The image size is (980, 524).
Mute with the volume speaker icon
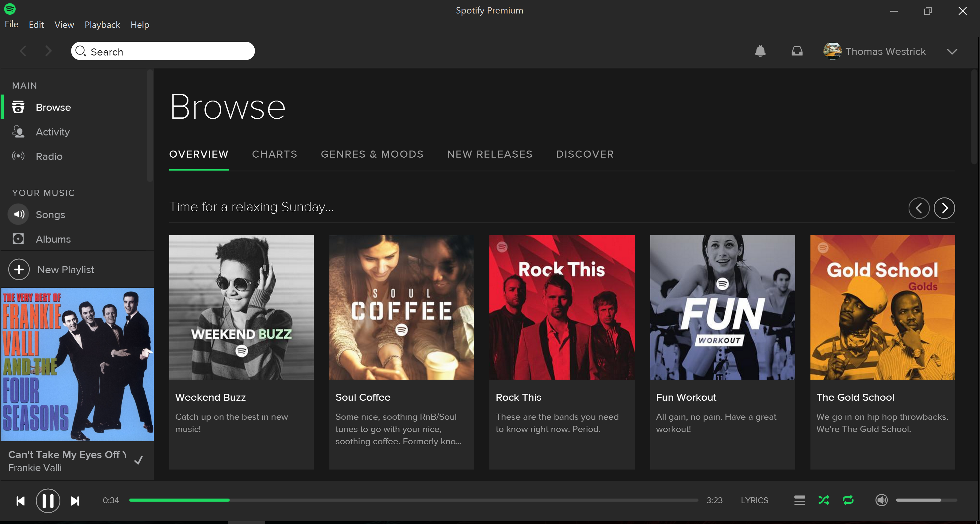[x=881, y=500]
